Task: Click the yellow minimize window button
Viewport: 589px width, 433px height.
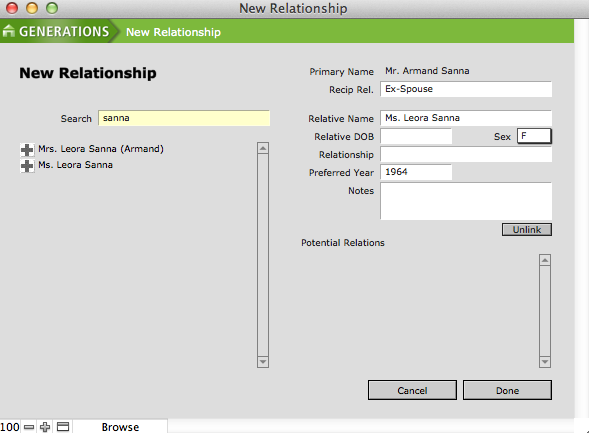Action: click(x=32, y=8)
